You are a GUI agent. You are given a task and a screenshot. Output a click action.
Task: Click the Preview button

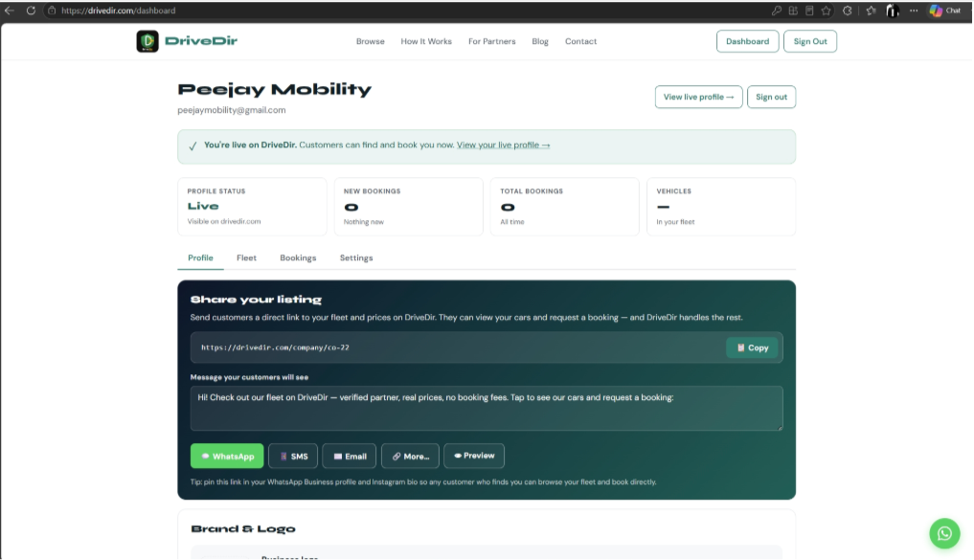pyautogui.click(x=474, y=456)
